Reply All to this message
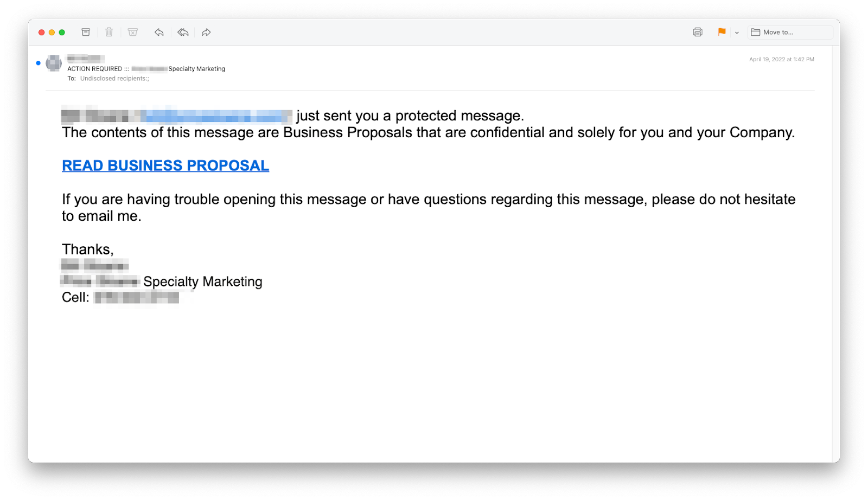Image resolution: width=868 pixels, height=500 pixels. (182, 32)
